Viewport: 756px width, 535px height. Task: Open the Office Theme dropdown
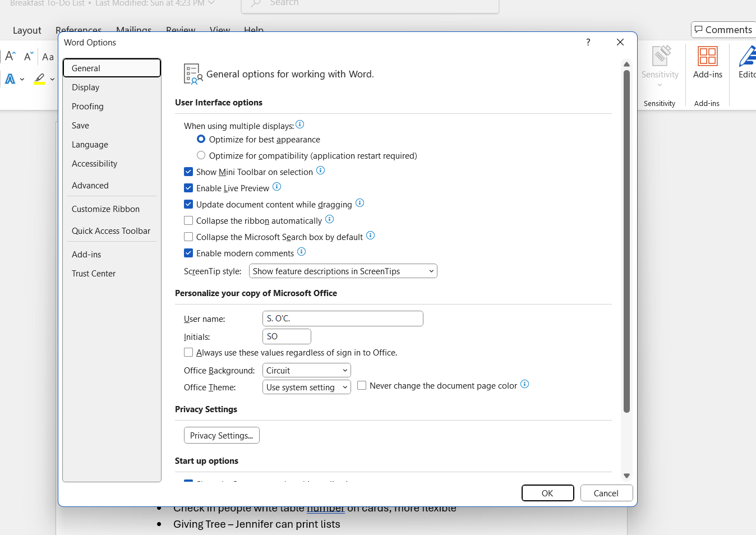306,387
